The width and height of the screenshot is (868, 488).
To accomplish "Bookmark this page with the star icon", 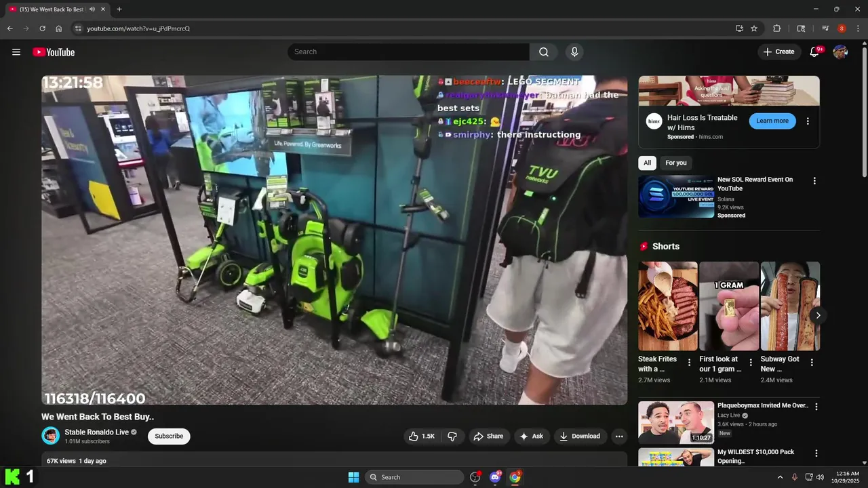I will coord(754,28).
